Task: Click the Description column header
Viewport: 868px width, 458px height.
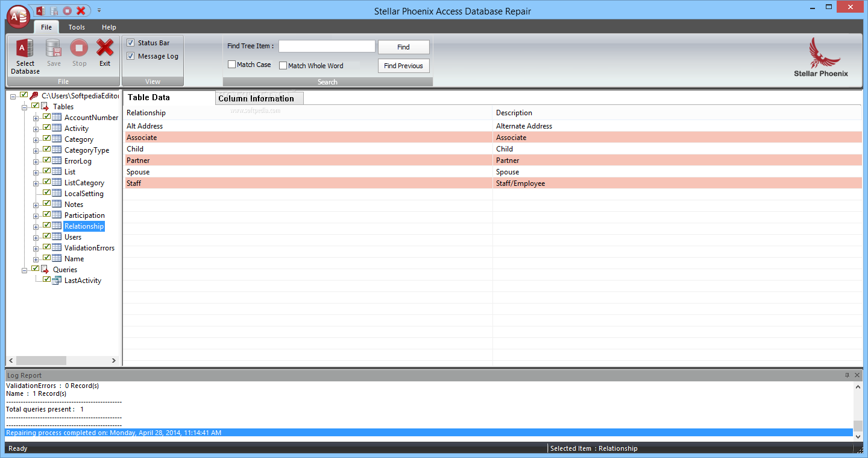Action: [x=678, y=113]
